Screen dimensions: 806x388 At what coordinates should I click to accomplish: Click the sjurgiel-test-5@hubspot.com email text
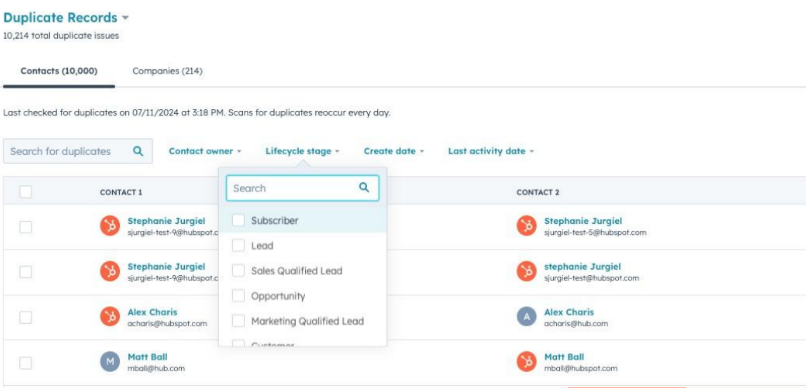point(595,233)
